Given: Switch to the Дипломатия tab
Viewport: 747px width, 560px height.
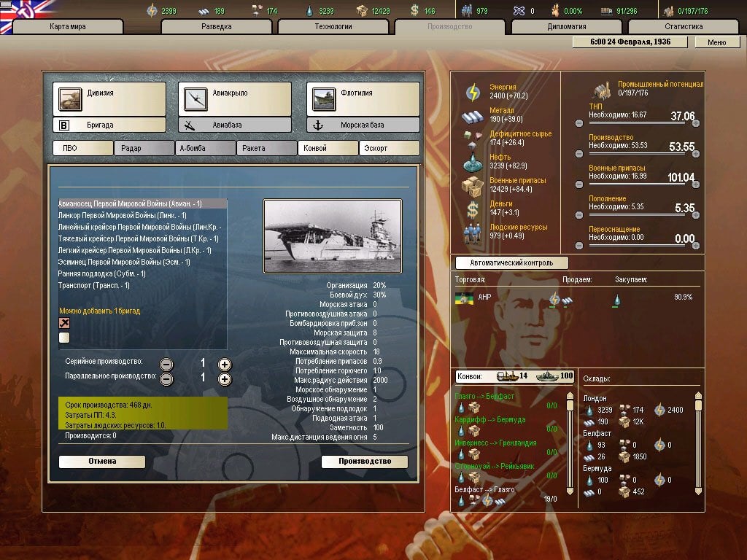Looking at the screenshot, I should click(567, 27).
